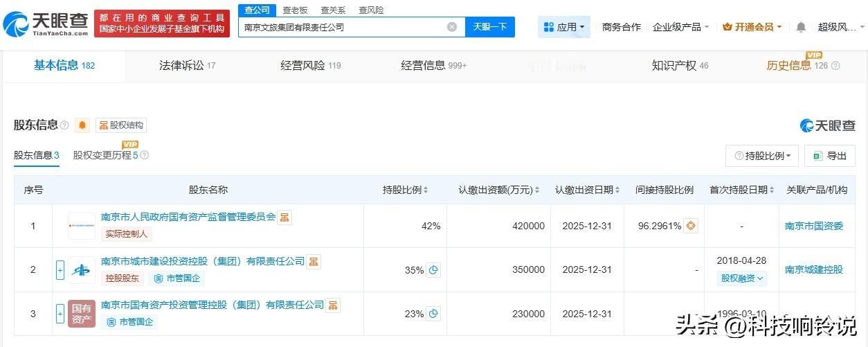Image resolution: width=868 pixels, height=347 pixels.
Task: Expand the 开通会员 dropdown
Action: pos(752,27)
